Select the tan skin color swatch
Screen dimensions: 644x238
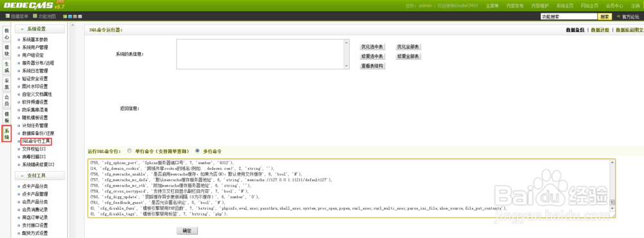(x=75, y=17)
